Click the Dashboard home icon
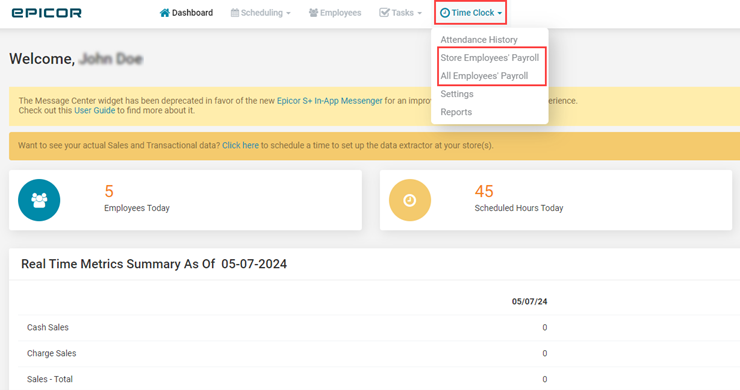 [165, 13]
